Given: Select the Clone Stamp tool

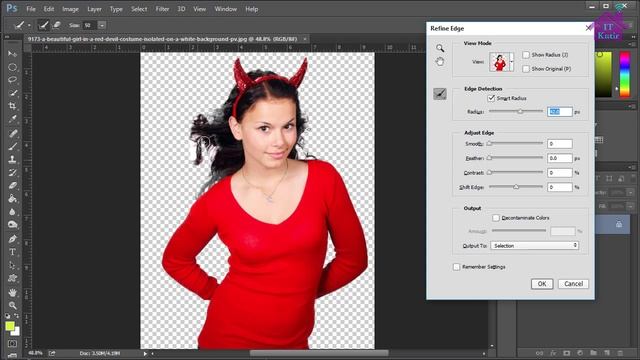Looking at the screenshot, I should (13, 159).
